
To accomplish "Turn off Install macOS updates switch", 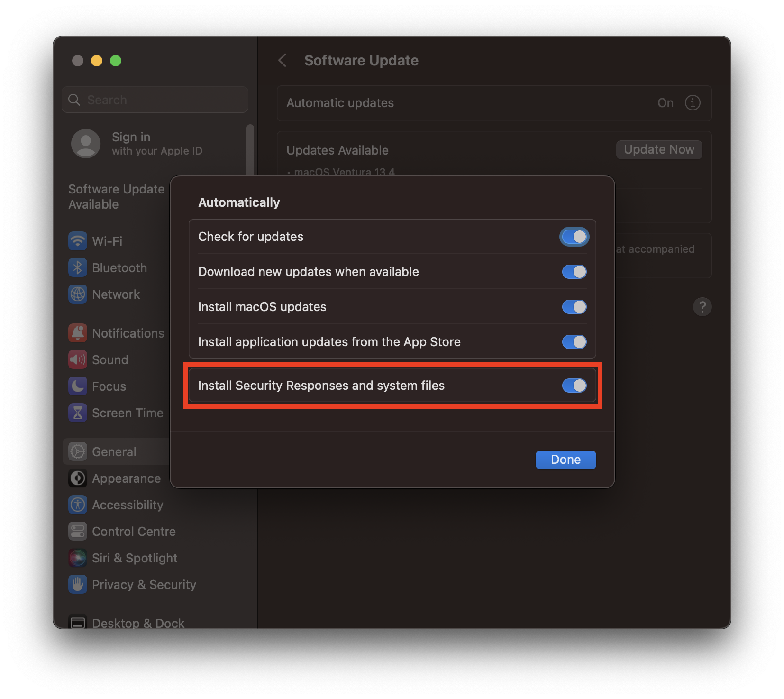I will pos(574,307).
